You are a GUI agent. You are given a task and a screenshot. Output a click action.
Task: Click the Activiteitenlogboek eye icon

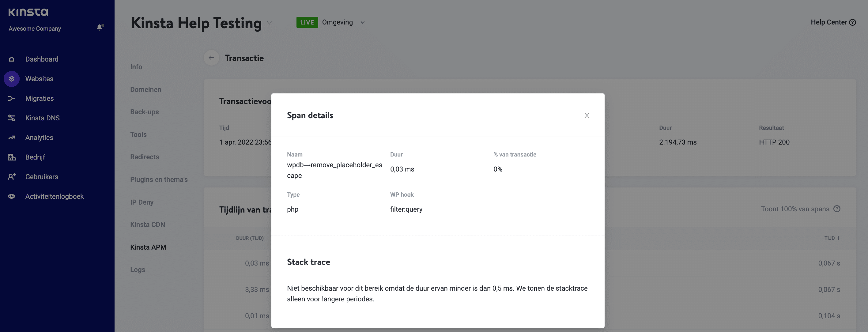pos(11,196)
